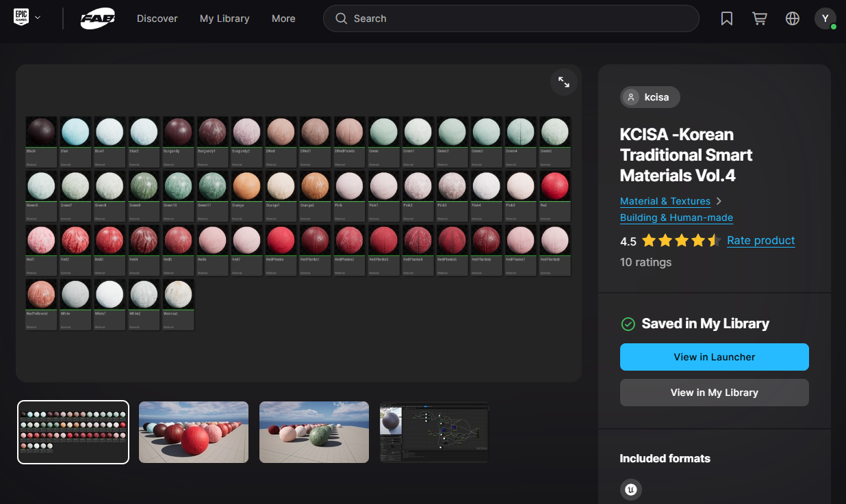Select the material node graph thumbnail
This screenshot has height=504, width=846.
pos(435,432)
